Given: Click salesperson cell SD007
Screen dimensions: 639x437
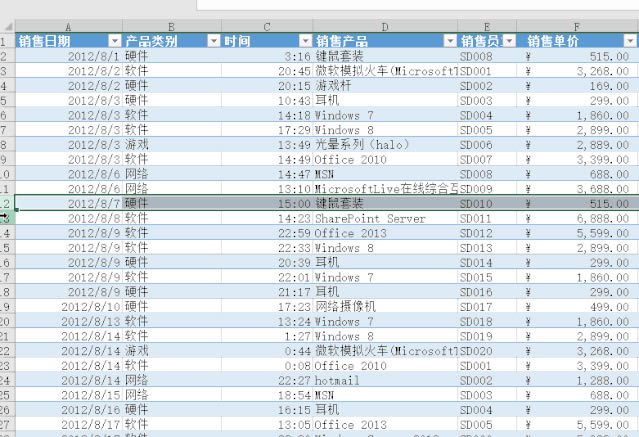Looking at the screenshot, I should (487, 159).
